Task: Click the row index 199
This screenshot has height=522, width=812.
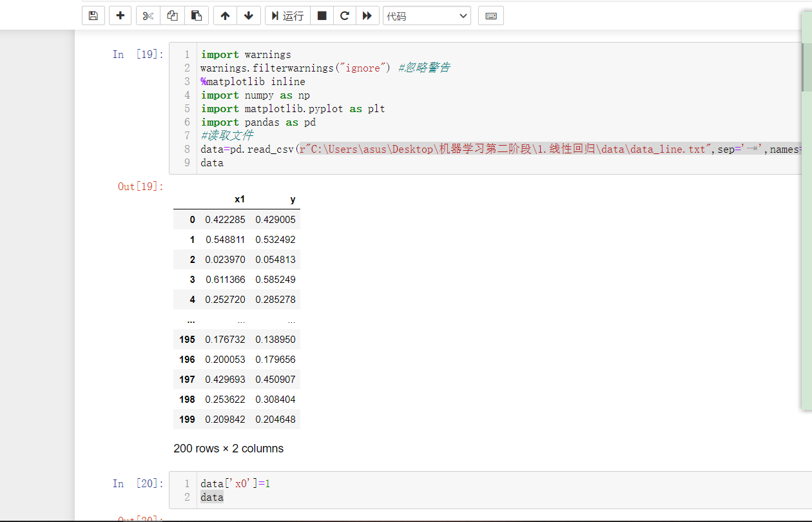Action: pos(187,420)
